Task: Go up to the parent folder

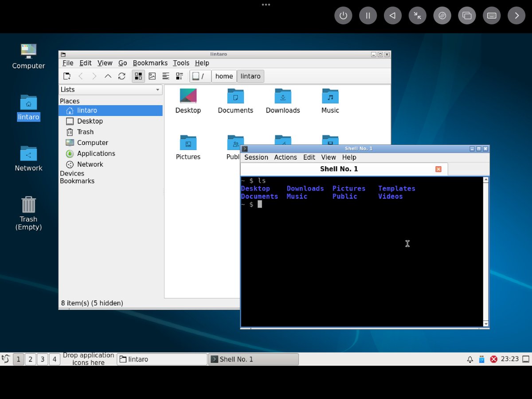Action: pyautogui.click(x=108, y=76)
